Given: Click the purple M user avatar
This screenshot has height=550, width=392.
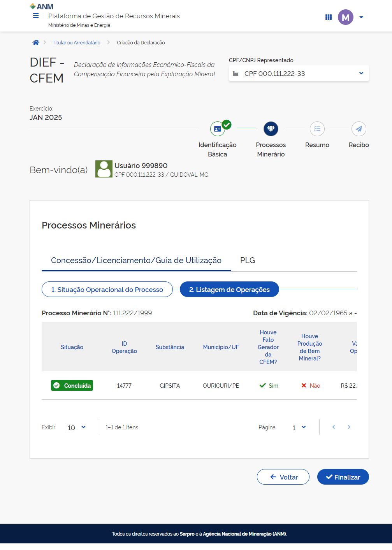Looking at the screenshot, I should tap(345, 17).
